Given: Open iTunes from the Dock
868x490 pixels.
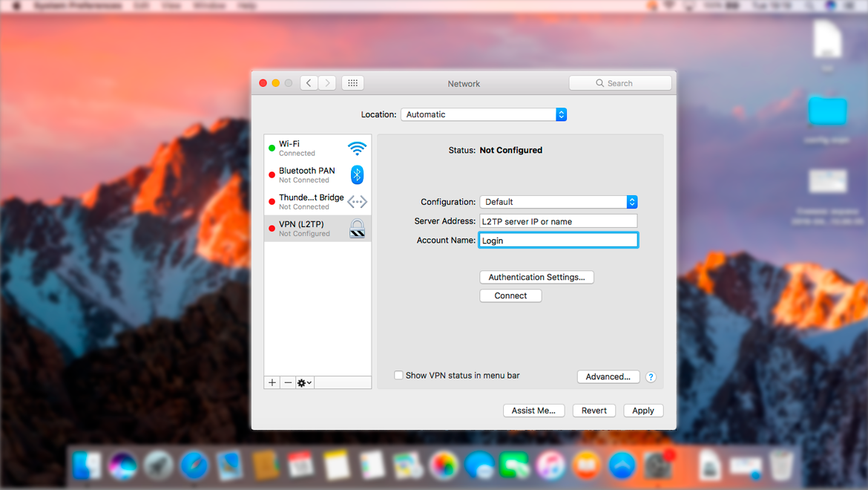Looking at the screenshot, I should 550,465.
